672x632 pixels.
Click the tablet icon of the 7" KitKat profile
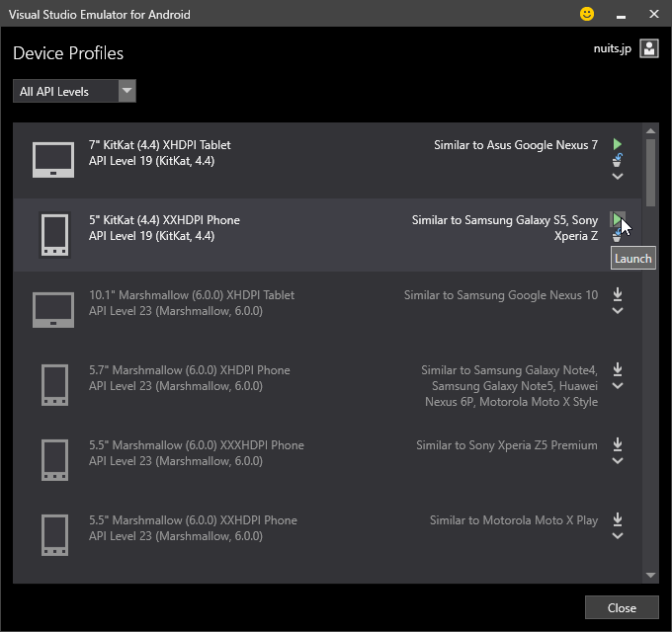[x=53, y=160]
